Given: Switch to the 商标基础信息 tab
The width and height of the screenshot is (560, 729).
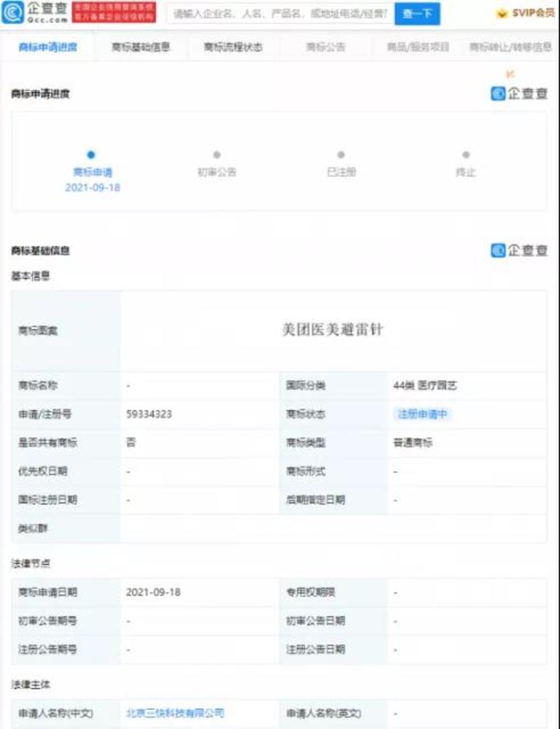Looking at the screenshot, I should coord(141,47).
